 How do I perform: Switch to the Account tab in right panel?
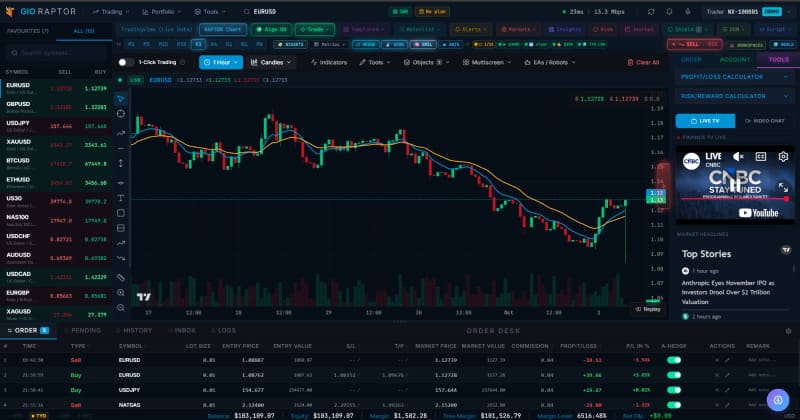click(x=734, y=60)
